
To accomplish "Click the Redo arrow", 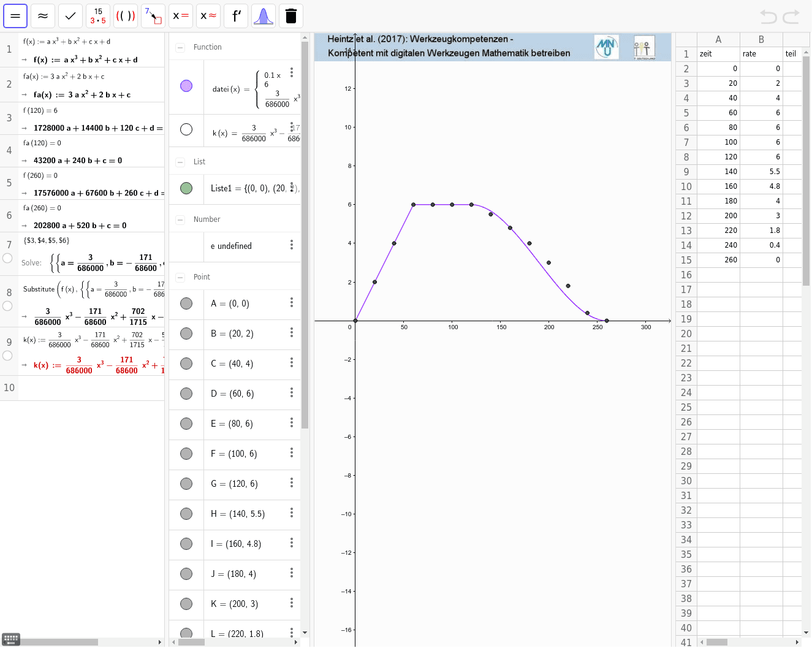I will [791, 17].
